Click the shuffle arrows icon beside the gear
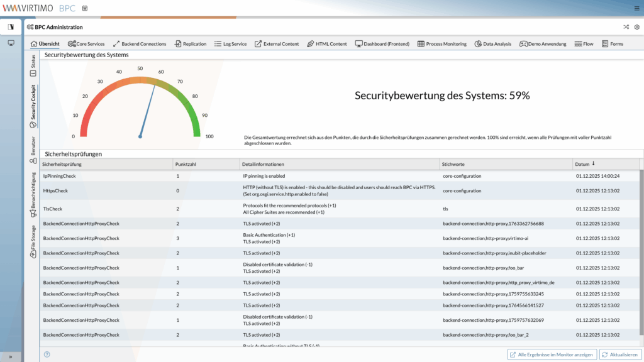 point(626,27)
